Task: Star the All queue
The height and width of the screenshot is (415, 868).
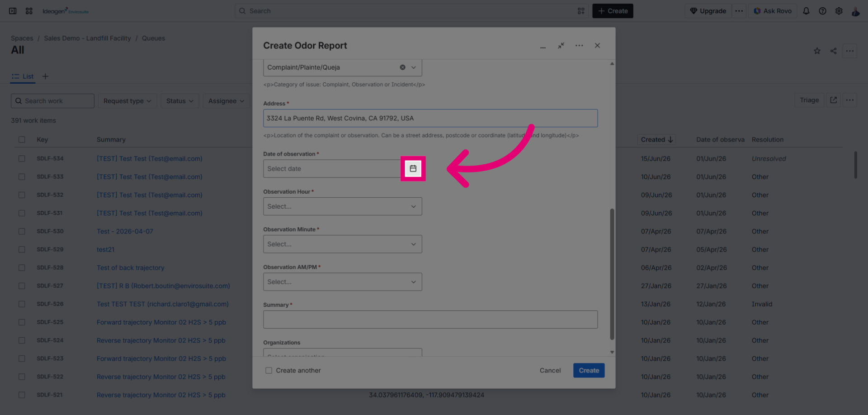Action: click(817, 51)
